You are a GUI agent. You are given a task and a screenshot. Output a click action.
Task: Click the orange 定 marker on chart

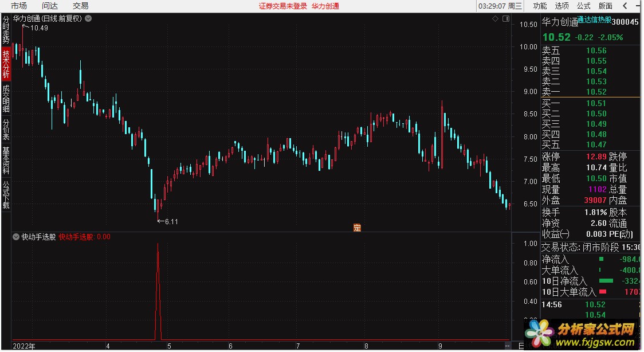357,228
